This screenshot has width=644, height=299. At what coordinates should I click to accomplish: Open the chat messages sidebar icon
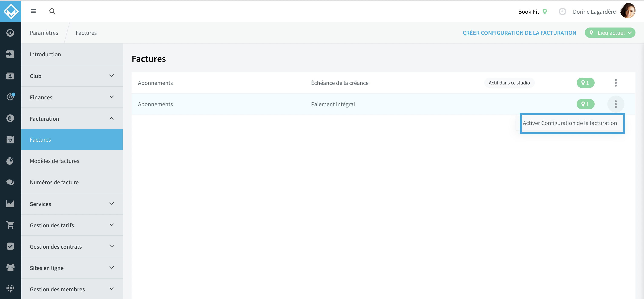10,182
